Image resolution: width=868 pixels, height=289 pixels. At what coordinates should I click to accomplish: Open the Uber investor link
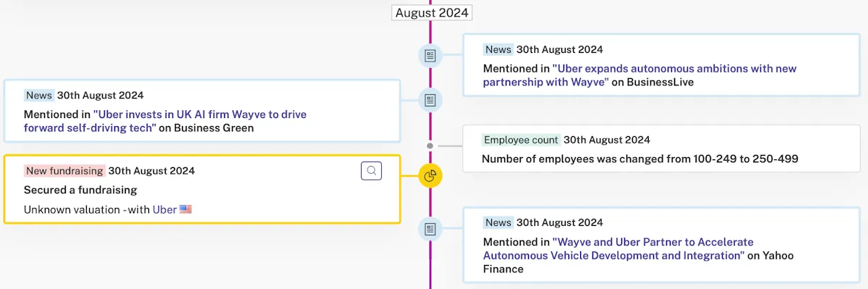pyautogui.click(x=165, y=209)
